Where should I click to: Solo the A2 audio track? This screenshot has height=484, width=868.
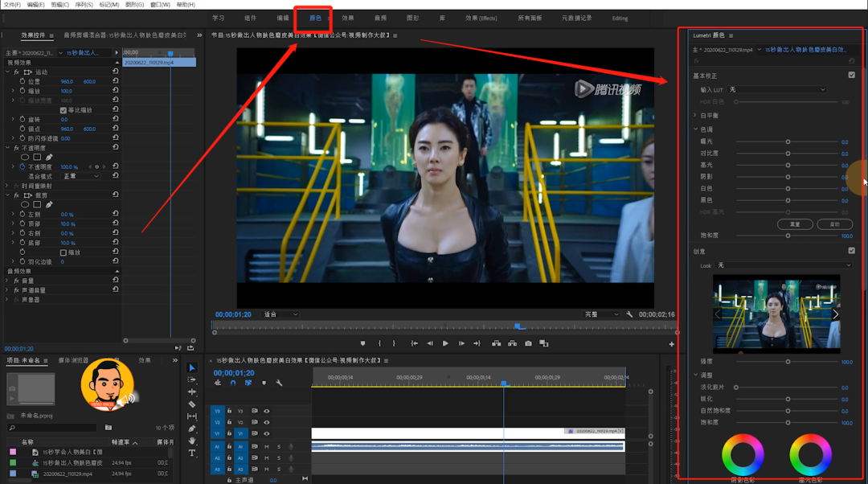pos(278,458)
